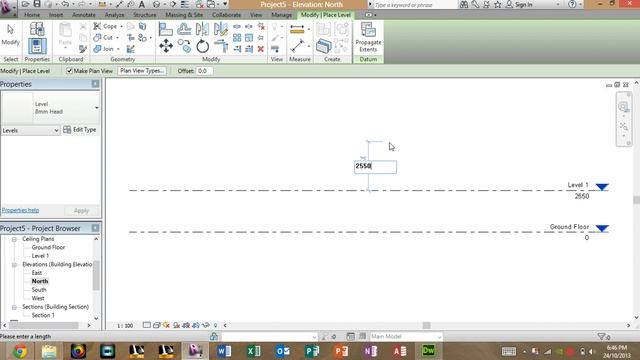Click the Type Properties icon above Properties
The width and height of the screenshot is (640, 360).
[x=37, y=29]
